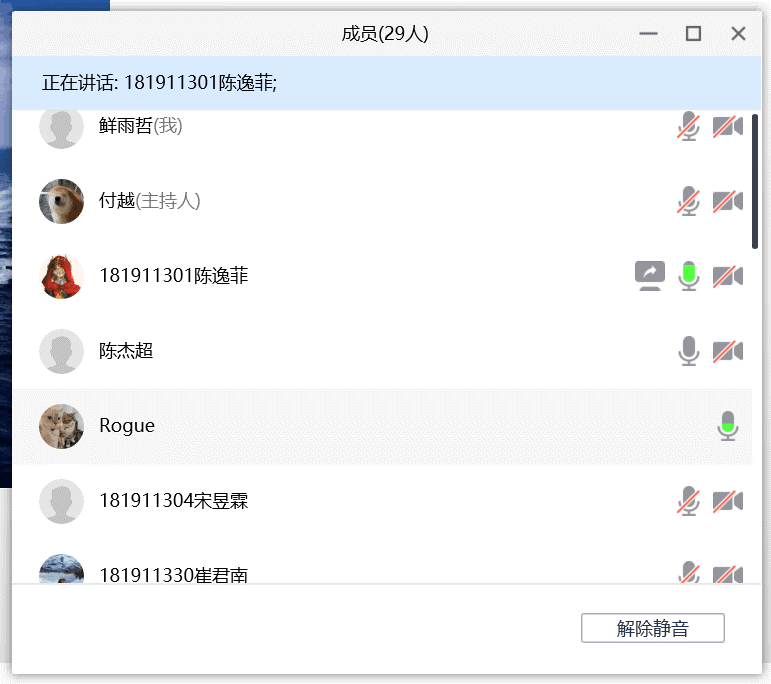The height and width of the screenshot is (684, 771).
Task: Click the Shiba dog avatar of 付越
Action: pyautogui.click(x=61, y=201)
